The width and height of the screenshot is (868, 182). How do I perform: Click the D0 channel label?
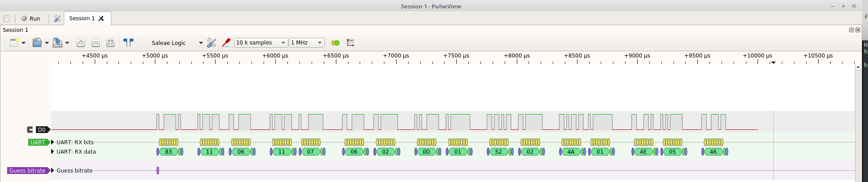[x=42, y=129]
